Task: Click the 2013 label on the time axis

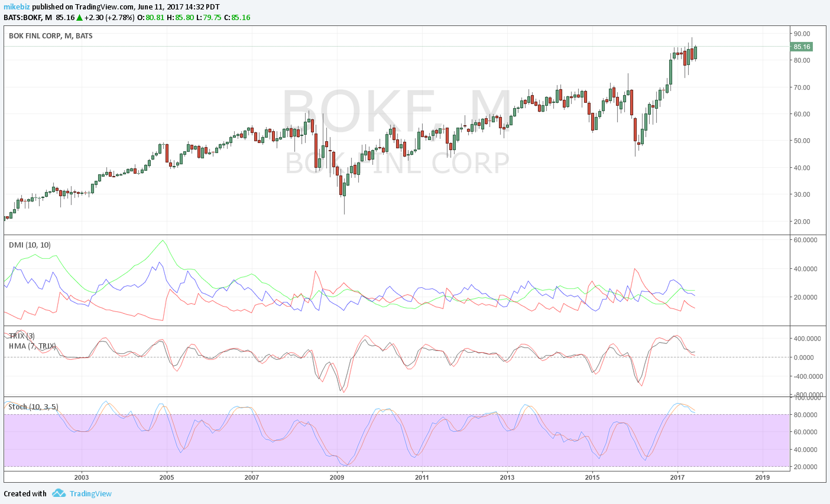Action: pos(507,477)
